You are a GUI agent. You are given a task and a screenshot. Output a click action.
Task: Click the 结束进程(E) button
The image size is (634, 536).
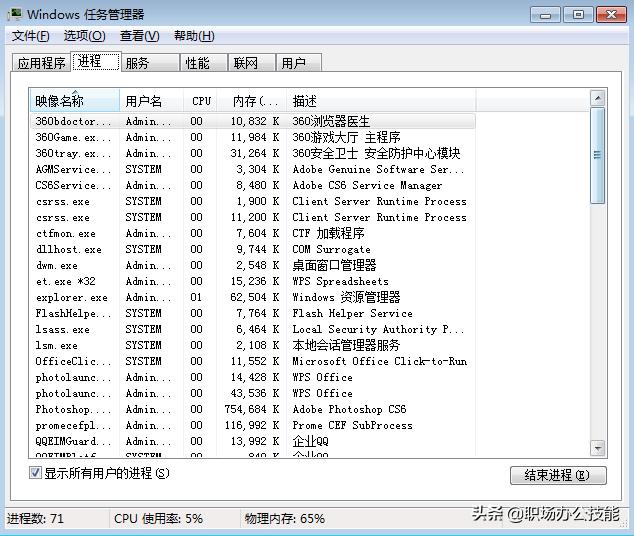[558, 475]
